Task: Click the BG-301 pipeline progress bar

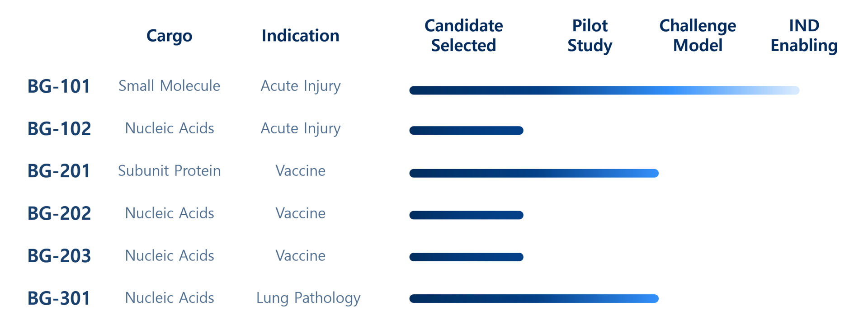Action: coord(533,299)
